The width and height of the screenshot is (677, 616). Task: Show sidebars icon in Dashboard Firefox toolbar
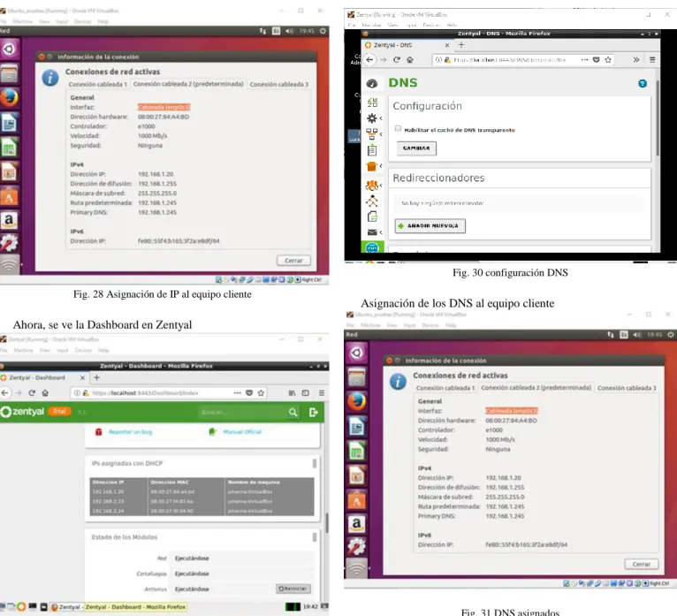[305, 392]
